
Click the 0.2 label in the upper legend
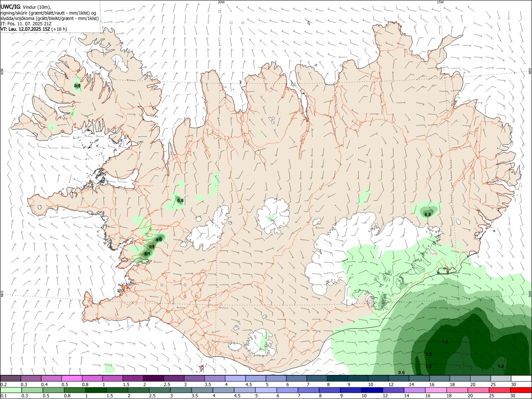point(3,384)
